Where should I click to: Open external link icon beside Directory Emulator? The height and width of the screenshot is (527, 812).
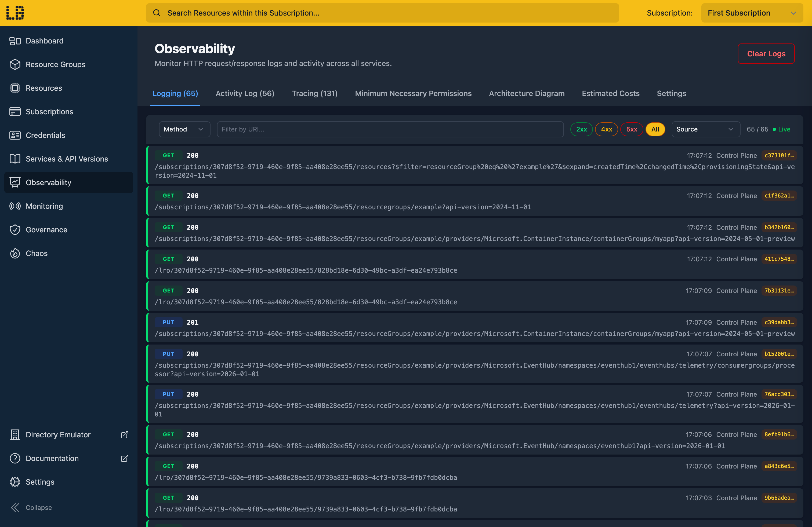click(125, 435)
